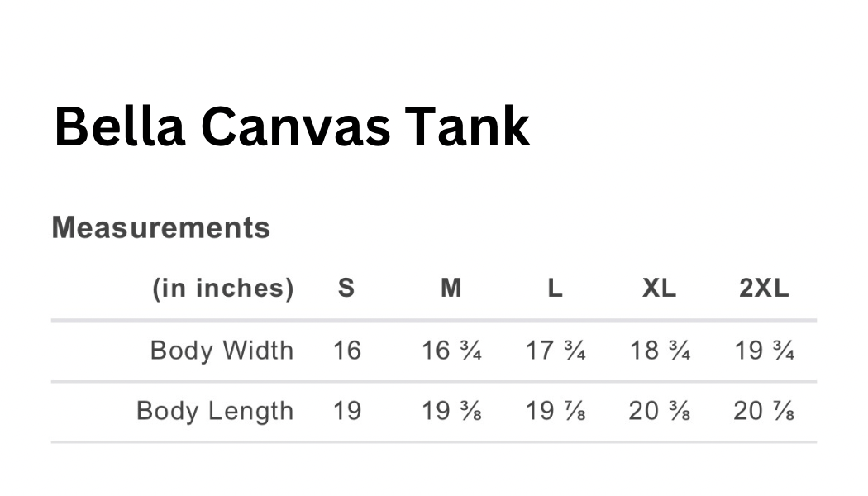Click the 16 ¾ Body Width cell

click(x=451, y=351)
